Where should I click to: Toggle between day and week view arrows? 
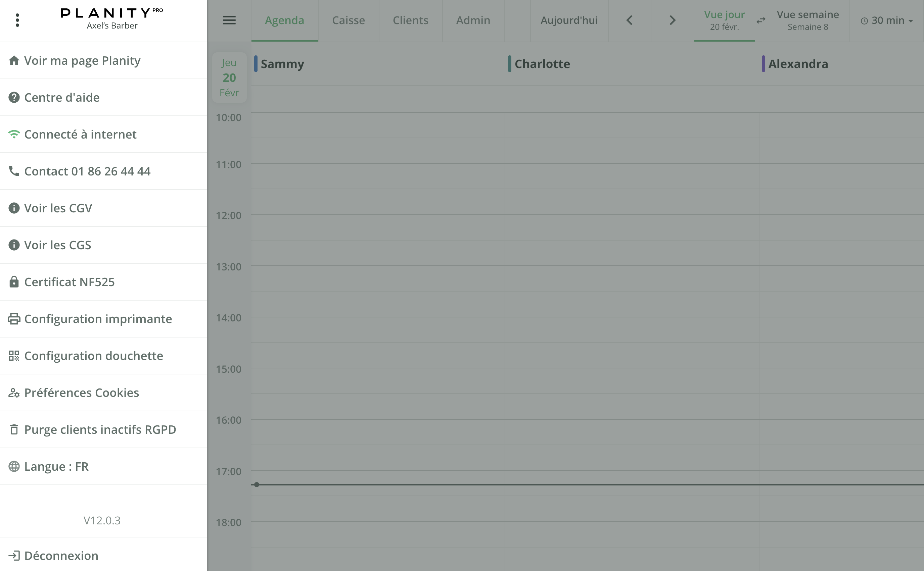[x=761, y=20]
